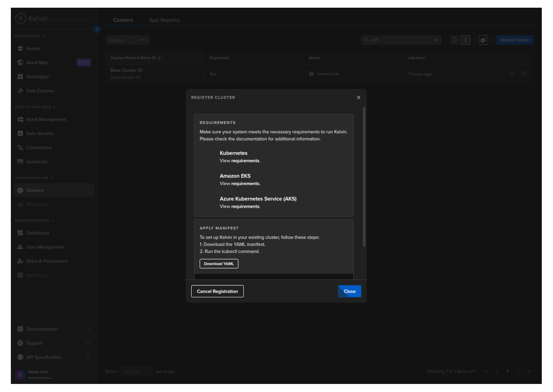Click the Assets sidebar icon
Image resolution: width=553 pixels, height=392 pixels.
pyautogui.click(x=20, y=49)
